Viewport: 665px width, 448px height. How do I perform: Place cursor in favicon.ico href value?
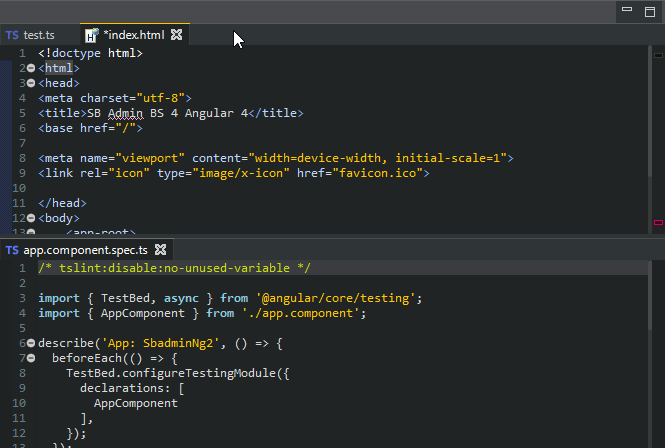377,173
